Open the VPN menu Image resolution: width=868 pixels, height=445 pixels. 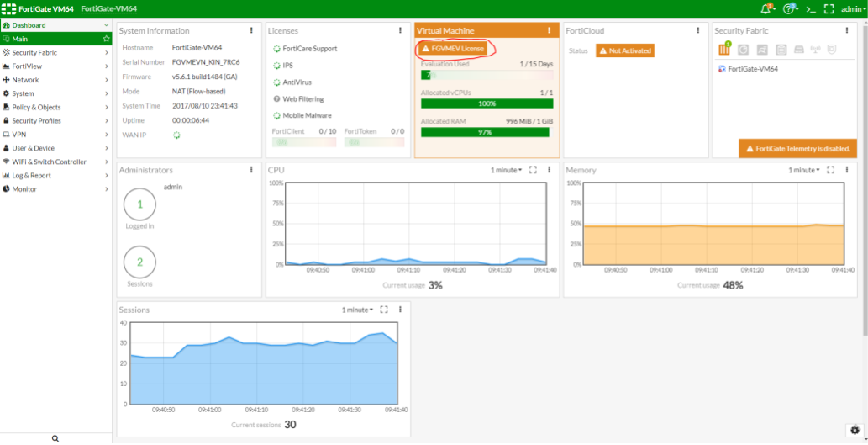[x=56, y=134]
